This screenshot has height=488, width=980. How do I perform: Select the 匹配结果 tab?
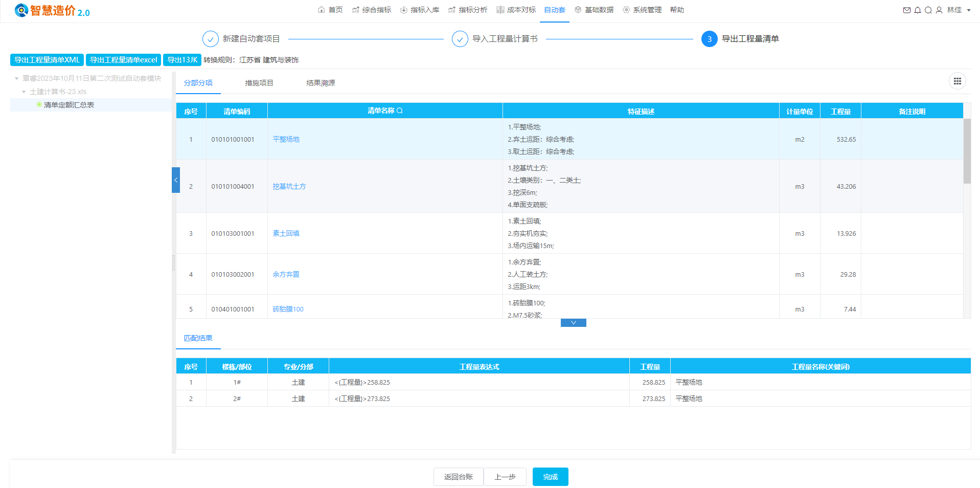pos(198,338)
